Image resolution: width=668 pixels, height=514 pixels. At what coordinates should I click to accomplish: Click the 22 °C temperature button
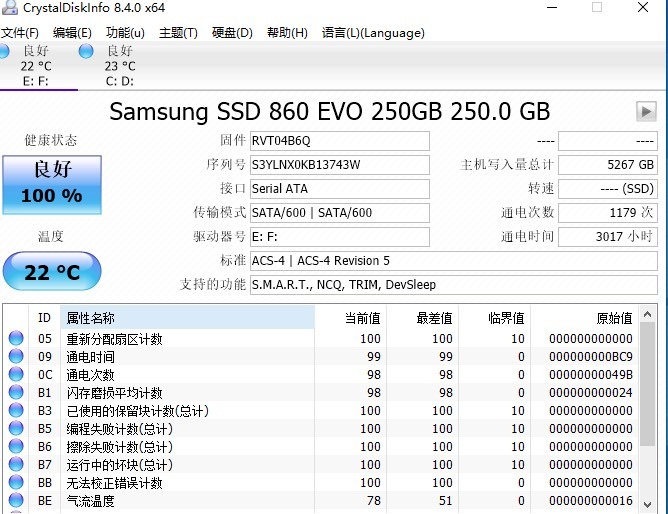tap(52, 272)
